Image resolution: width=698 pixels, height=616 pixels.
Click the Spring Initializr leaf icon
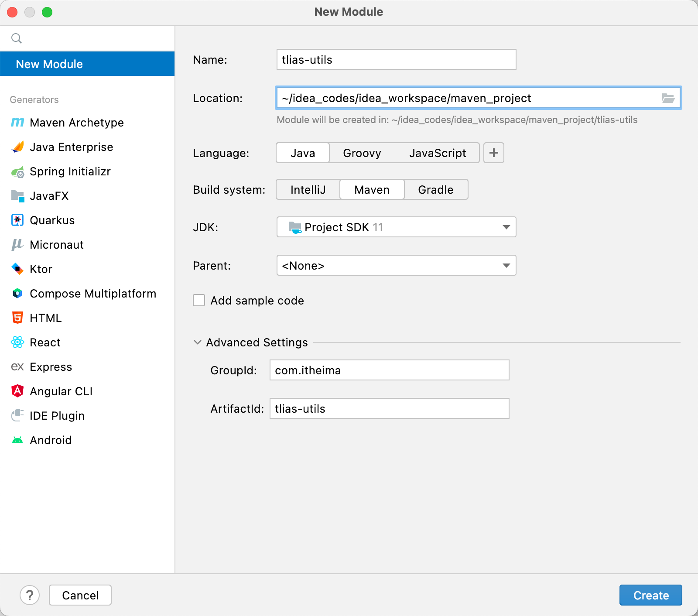(x=17, y=172)
